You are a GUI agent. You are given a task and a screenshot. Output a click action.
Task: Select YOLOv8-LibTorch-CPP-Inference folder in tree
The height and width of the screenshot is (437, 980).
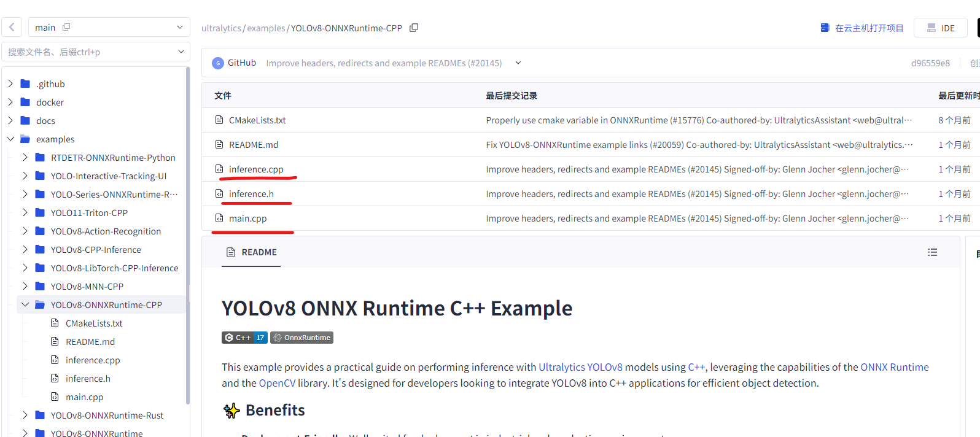115,268
